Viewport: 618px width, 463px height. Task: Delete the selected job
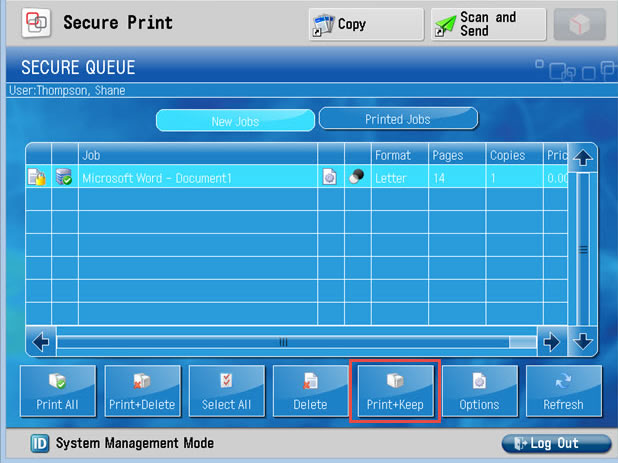pos(310,391)
